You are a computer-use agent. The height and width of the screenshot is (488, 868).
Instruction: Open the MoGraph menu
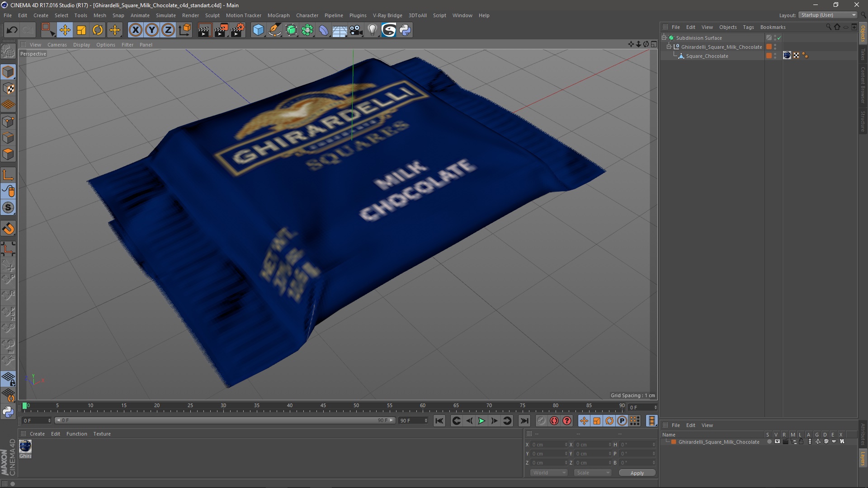click(x=278, y=15)
